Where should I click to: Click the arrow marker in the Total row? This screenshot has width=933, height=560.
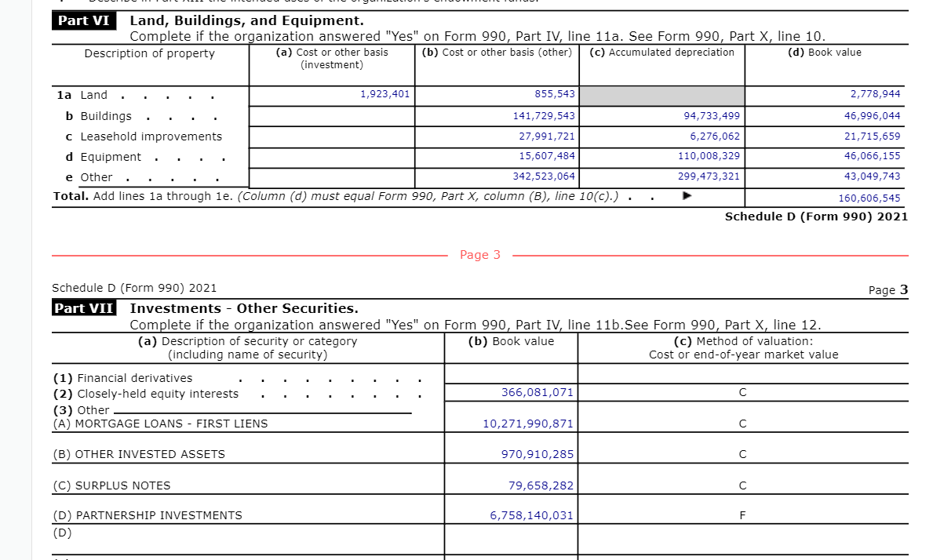688,196
